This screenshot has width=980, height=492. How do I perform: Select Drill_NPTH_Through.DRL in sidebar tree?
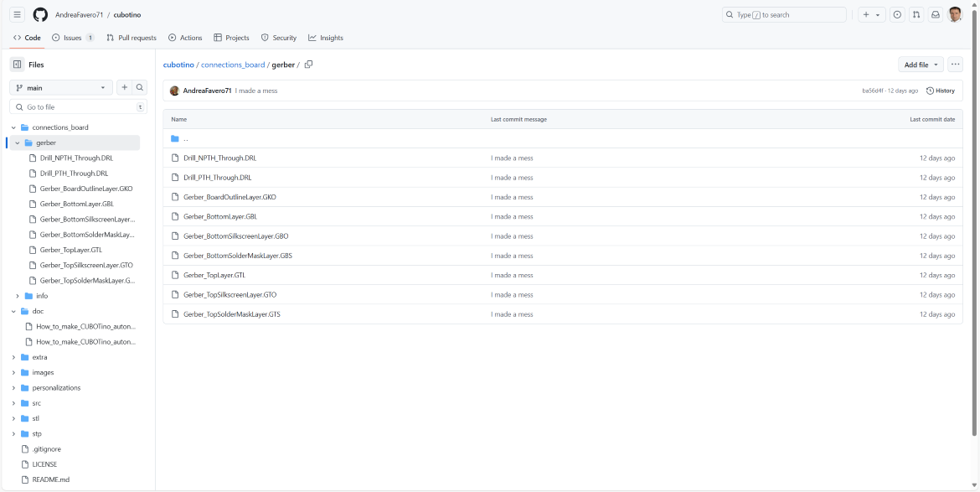pos(76,158)
